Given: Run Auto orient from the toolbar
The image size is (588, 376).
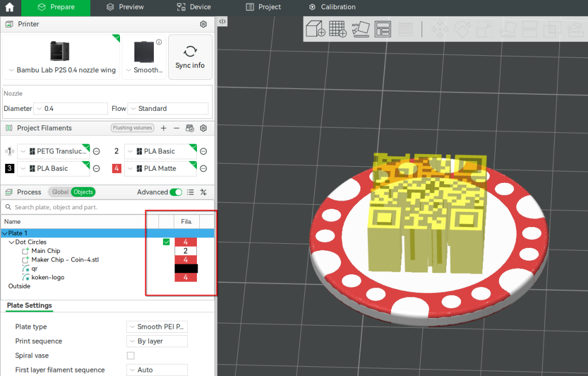Looking at the screenshot, I should tap(360, 29).
